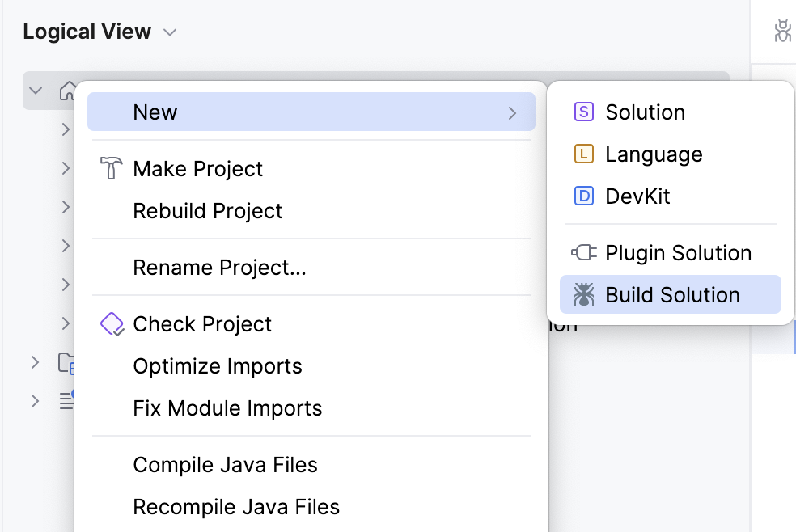Image resolution: width=796 pixels, height=532 pixels.
Task: Click the hammer icon beside Make Project
Action: click(111, 168)
